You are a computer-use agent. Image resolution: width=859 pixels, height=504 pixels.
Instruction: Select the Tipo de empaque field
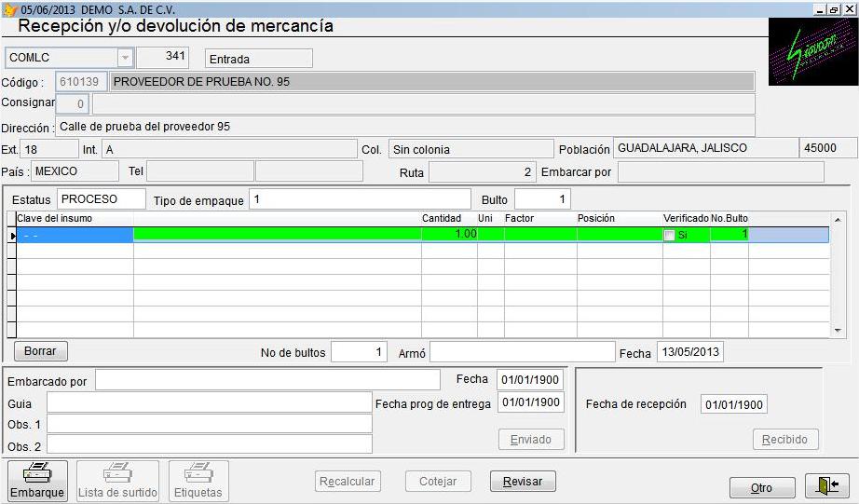360,199
